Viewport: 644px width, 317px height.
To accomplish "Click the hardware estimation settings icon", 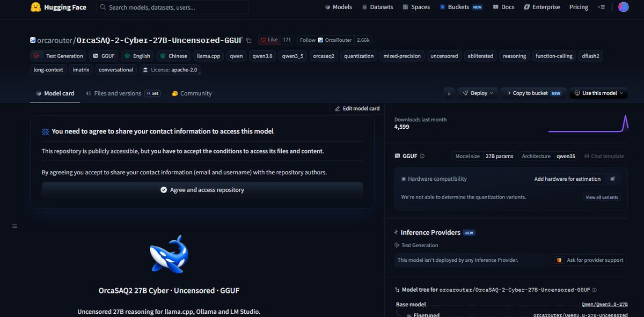I will pos(612,179).
